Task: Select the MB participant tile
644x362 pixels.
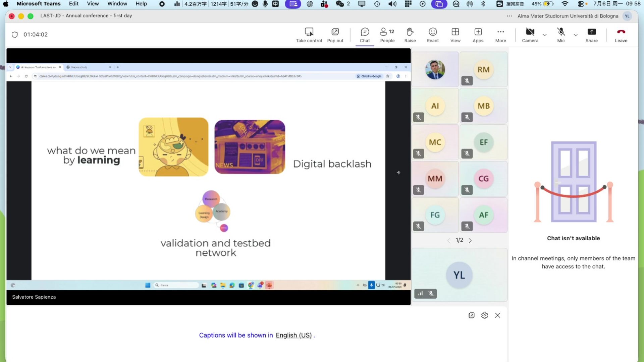Action: [x=483, y=106]
